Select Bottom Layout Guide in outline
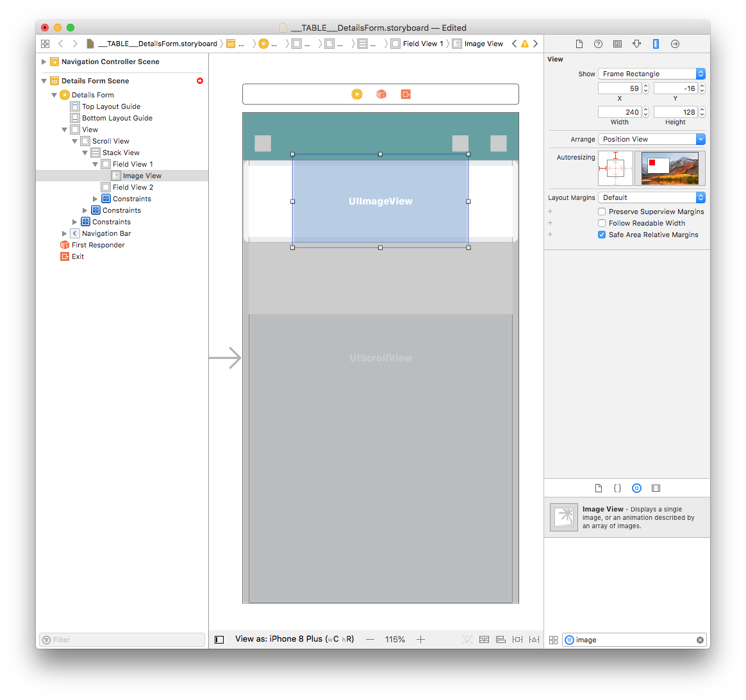The width and height of the screenshot is (746, 700). click(117, 118)
